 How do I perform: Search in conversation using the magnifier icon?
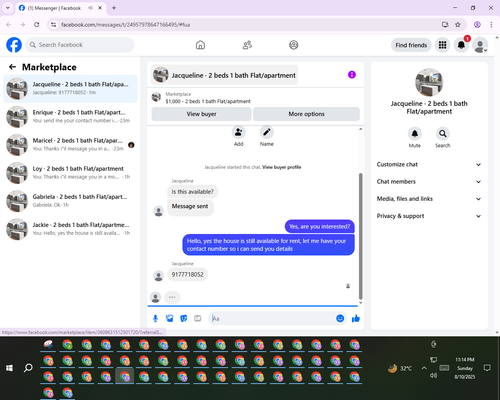coord(443,134)
